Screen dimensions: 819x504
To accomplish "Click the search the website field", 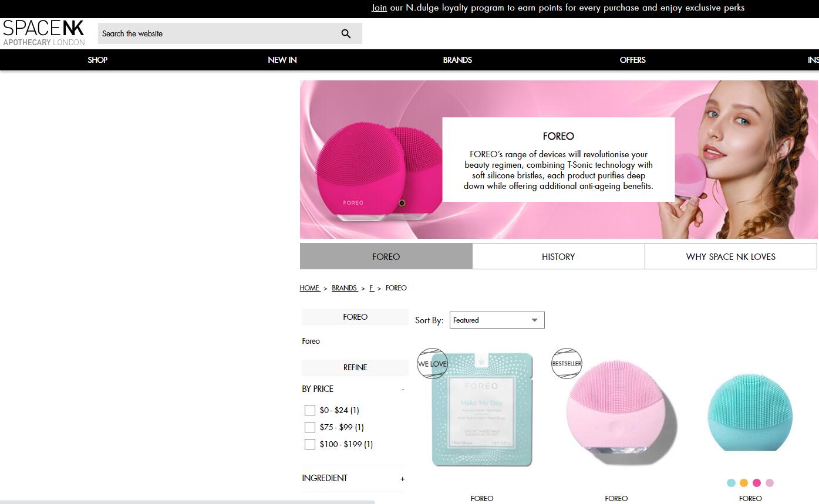I will (230, 33).
